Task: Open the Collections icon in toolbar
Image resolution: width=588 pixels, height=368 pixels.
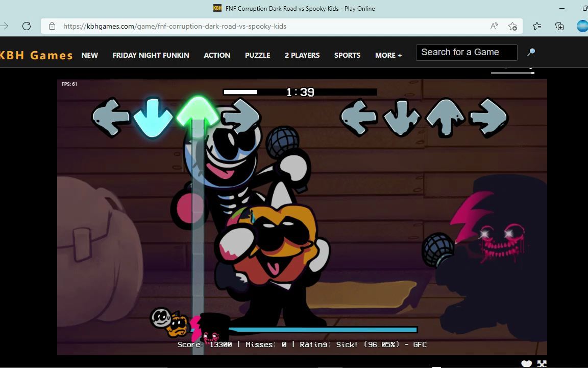Action: pyautogui.click(x=559, y=26)
